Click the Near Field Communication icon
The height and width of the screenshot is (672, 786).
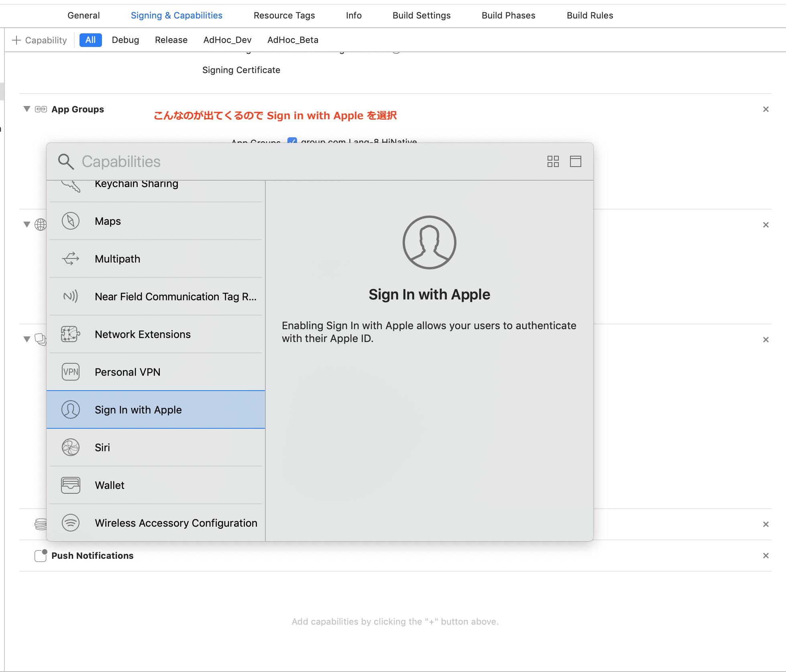tap(71, 297)
